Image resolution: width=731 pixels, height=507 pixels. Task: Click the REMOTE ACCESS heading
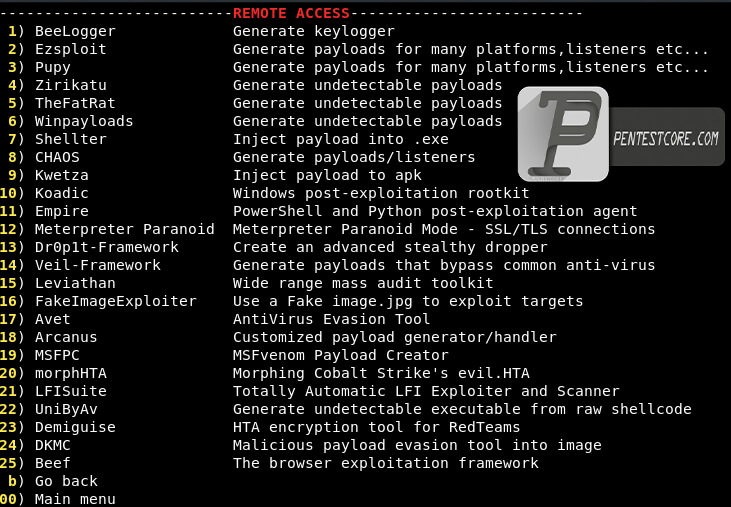[291, 13]
